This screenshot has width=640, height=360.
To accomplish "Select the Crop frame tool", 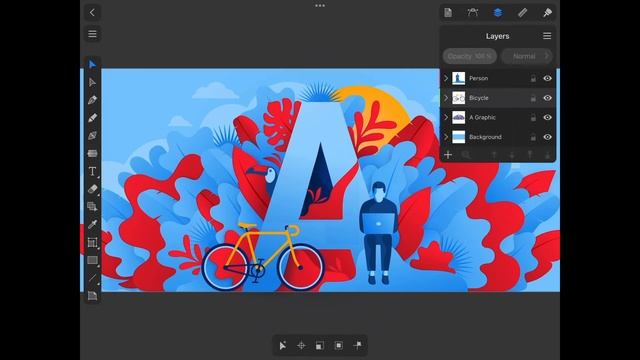I will 92,242.
